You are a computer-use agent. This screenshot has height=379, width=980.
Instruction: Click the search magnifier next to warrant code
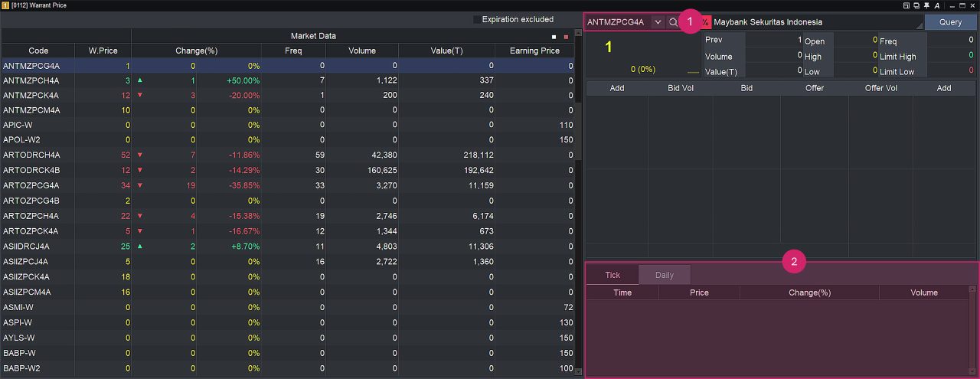(x=673, y=22)
